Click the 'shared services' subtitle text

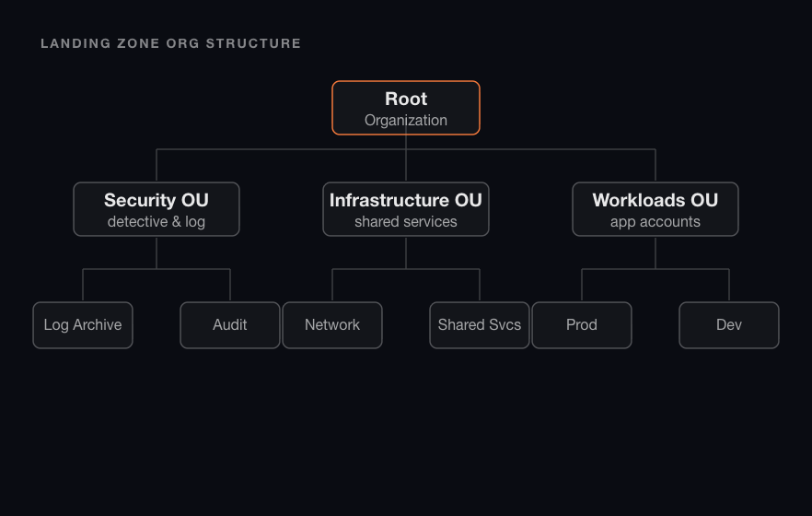click(406, 222)
